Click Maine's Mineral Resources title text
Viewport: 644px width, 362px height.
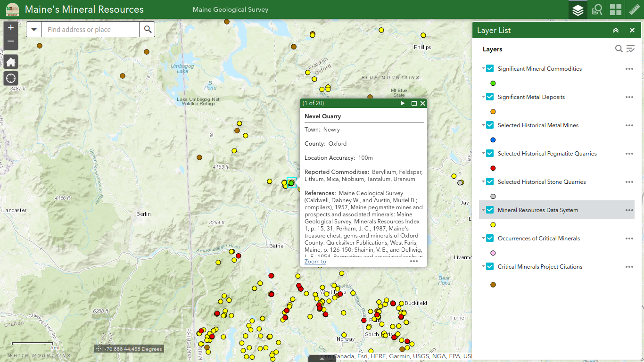click(84, 9)
